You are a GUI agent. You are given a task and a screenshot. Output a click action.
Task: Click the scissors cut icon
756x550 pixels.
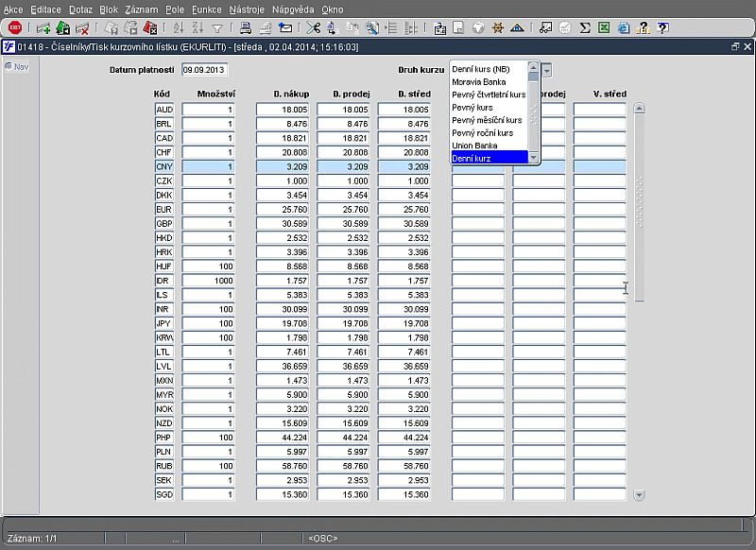click(313, 28)
